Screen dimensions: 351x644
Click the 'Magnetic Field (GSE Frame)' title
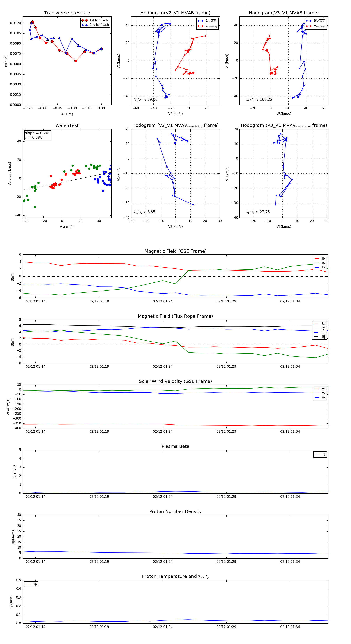[x=175, y=251]
